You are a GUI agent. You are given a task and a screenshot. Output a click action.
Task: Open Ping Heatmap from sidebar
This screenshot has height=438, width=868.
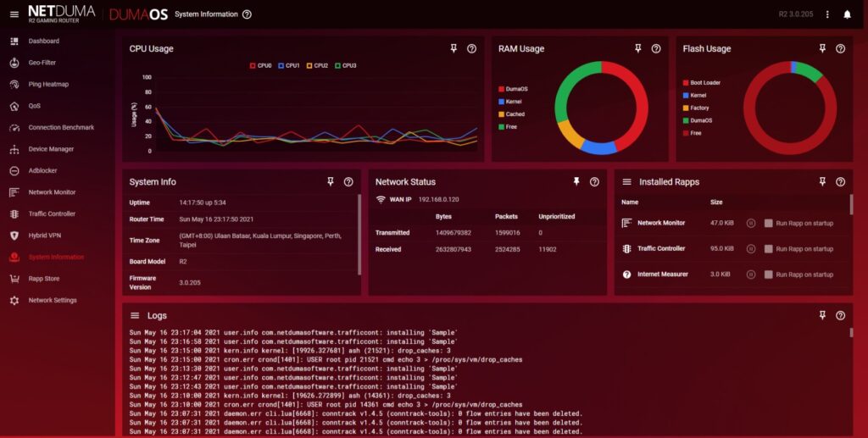(x=48, y=84)
